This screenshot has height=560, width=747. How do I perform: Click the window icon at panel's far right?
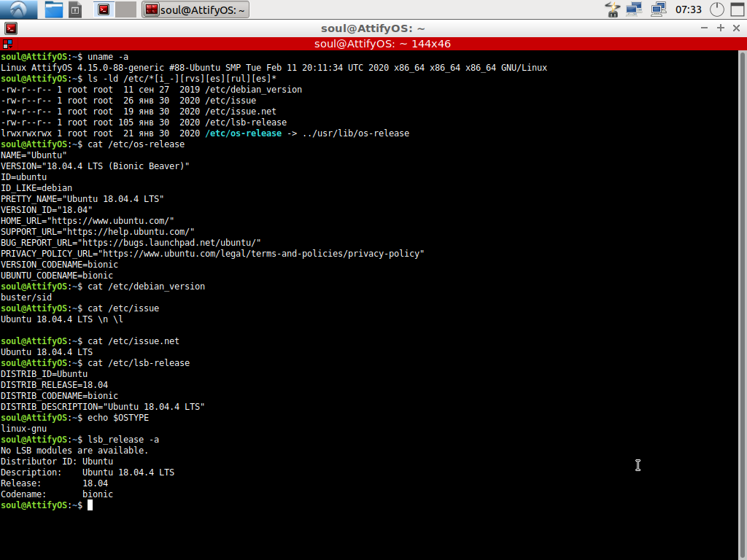click(738, 9)
